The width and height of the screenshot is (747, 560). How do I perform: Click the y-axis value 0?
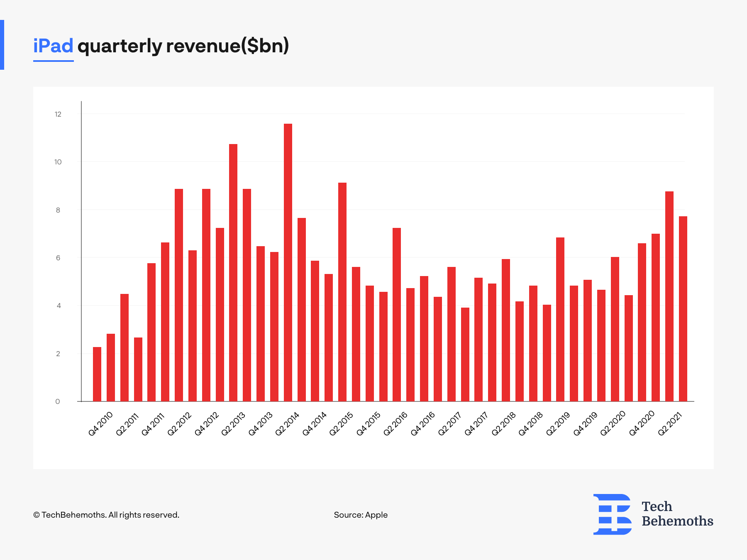tap(58, 401)
